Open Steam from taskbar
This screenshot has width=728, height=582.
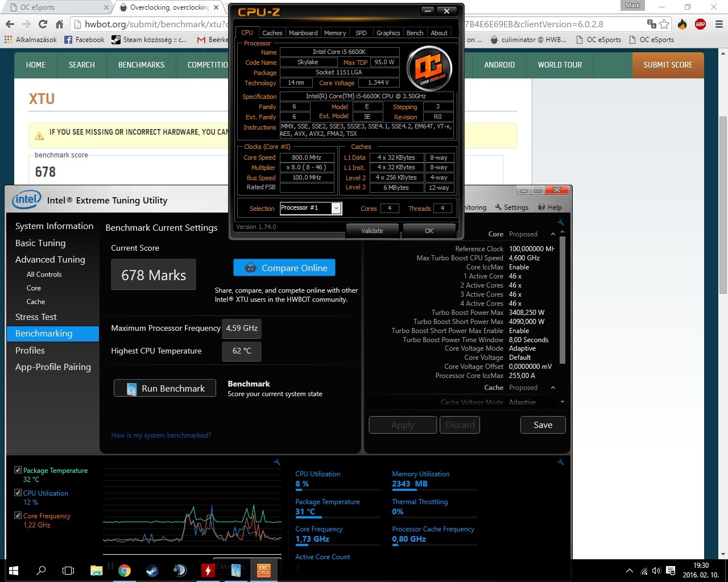click(152, 571)
